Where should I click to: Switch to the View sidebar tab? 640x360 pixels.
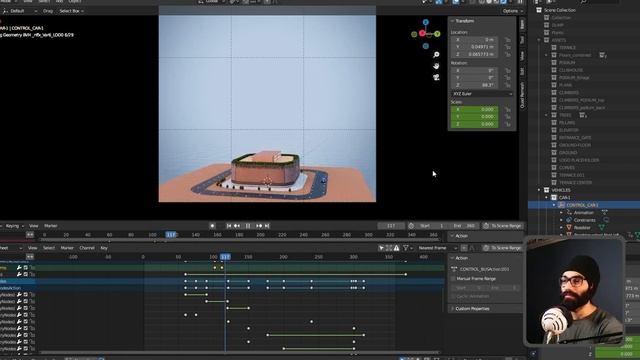tap(522, 56)
